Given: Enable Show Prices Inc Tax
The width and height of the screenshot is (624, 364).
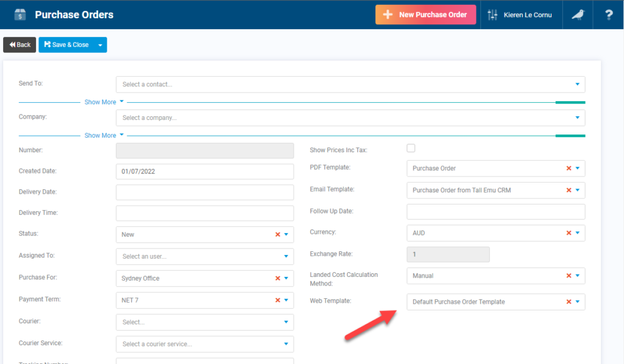Looking at the screenshot, I should [411, 147].
